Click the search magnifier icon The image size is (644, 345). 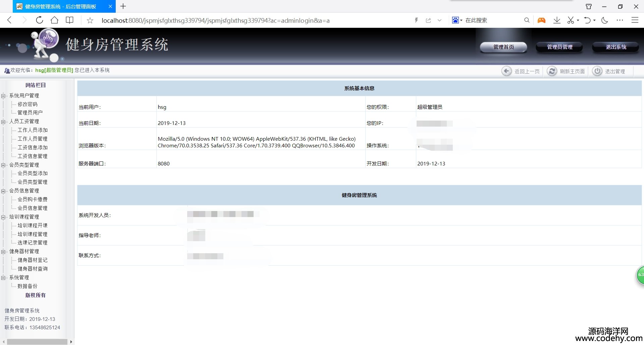(527, 20)
